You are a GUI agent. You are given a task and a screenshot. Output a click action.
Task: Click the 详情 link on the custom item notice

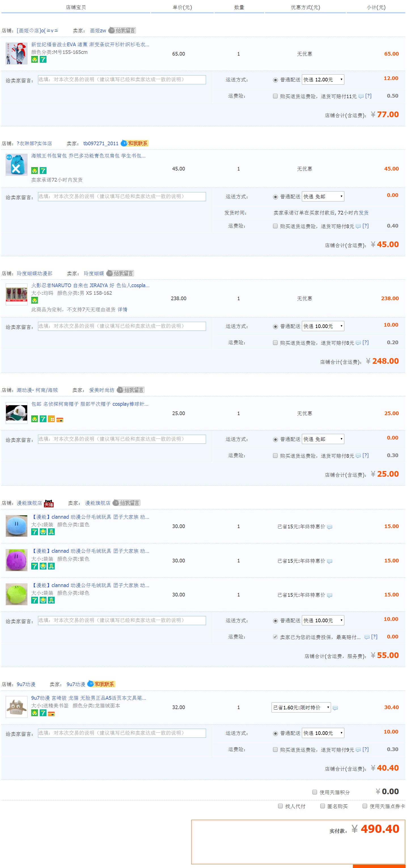click(x=122, y=309)
